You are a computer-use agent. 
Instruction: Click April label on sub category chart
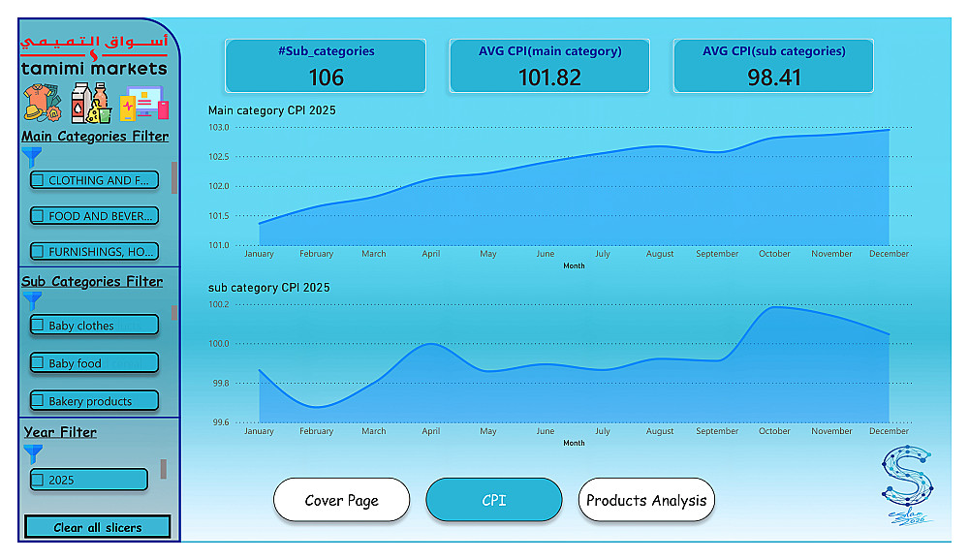[x=431, y=431]
